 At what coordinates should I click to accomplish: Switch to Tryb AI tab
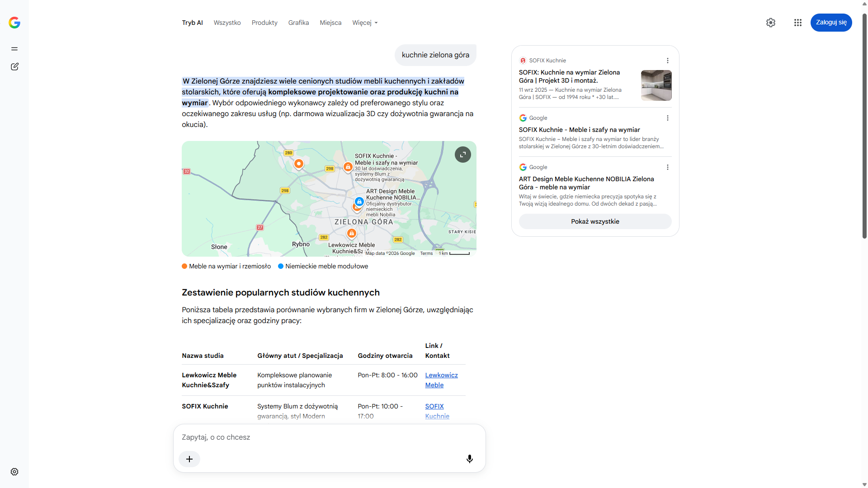point(193,23)
